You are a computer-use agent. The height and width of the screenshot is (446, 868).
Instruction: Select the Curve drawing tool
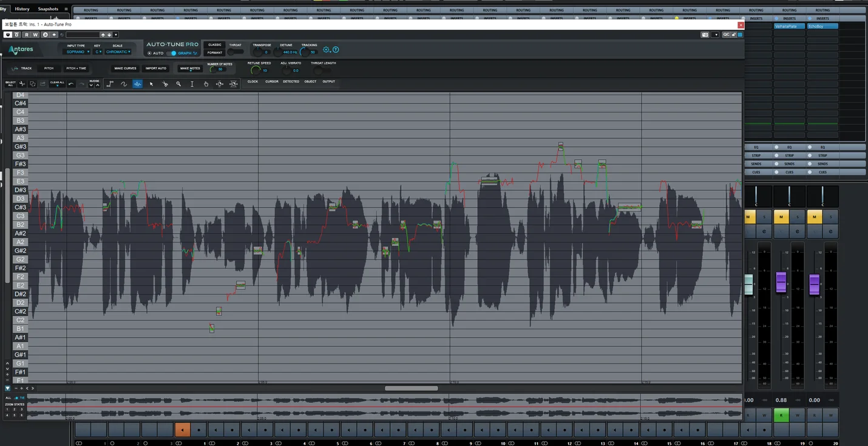(x=124, y=84)
